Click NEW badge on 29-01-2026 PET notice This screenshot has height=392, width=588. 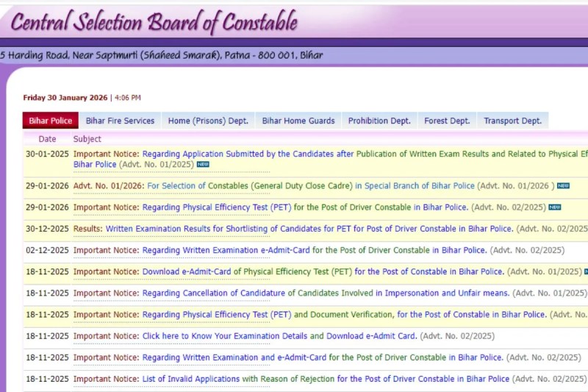click(555, 207)
